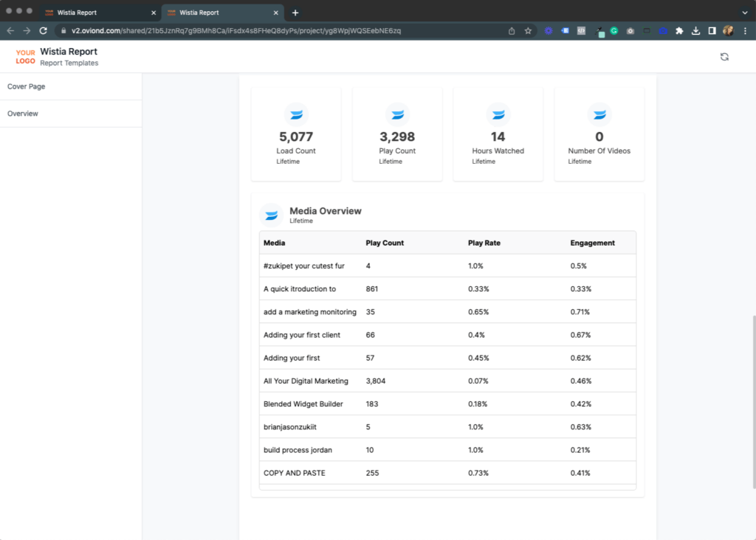The height and width of the screenshot is (540, 756).
Task: Open a new browser tab
Action: point(295,13)
